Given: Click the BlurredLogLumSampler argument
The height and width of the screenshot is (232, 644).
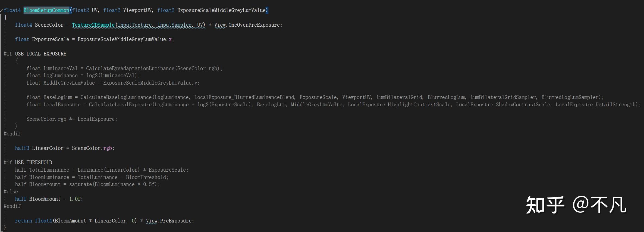Looking at the screenshot, I should click(570, 97).
